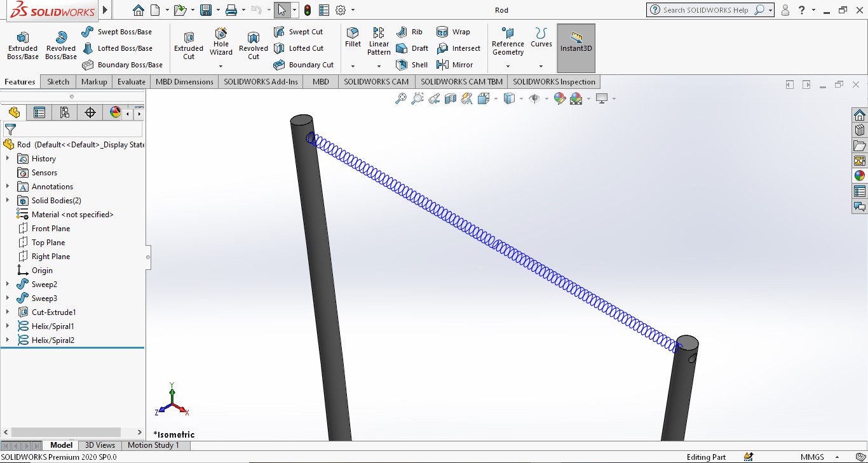Click the Apply Scene icon
This screenshot has height=463, width=868.
576,98
